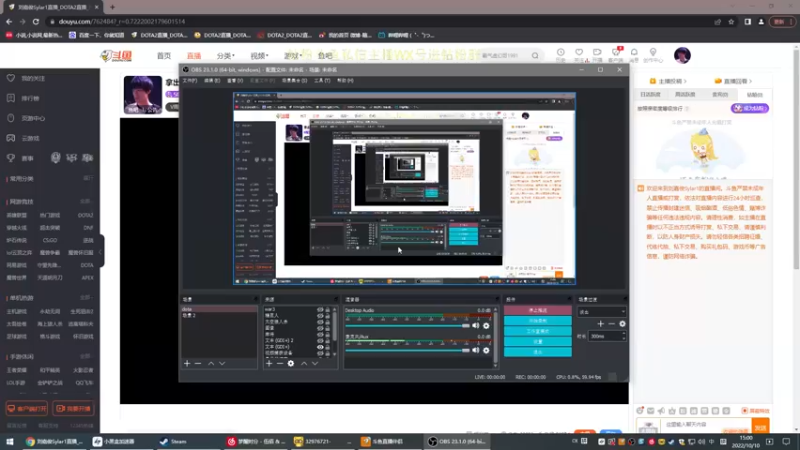Open the OBS 查看(V) menu

(235, 81)
